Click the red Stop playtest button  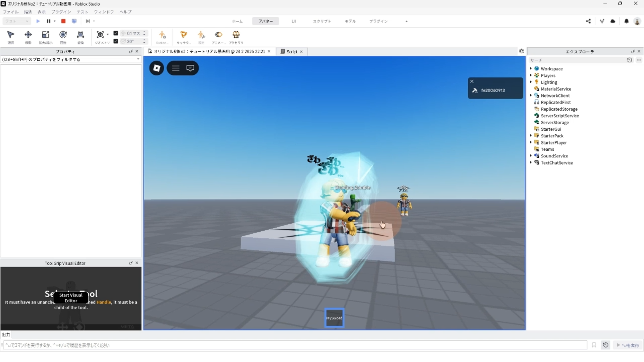[x=63, y=21]
